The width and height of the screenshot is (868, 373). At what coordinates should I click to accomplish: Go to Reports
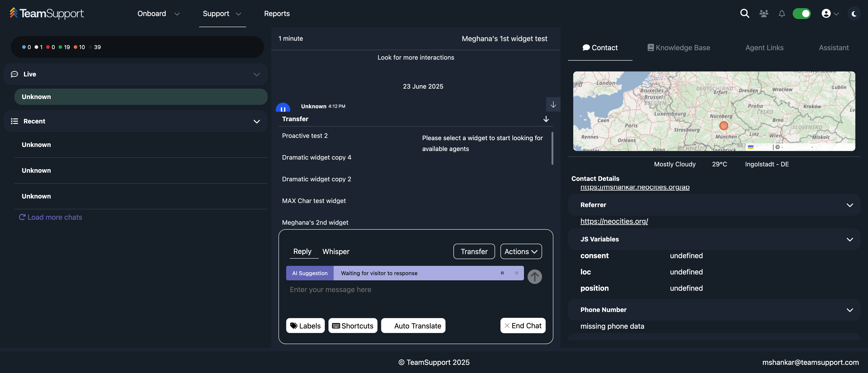point(277,14)
